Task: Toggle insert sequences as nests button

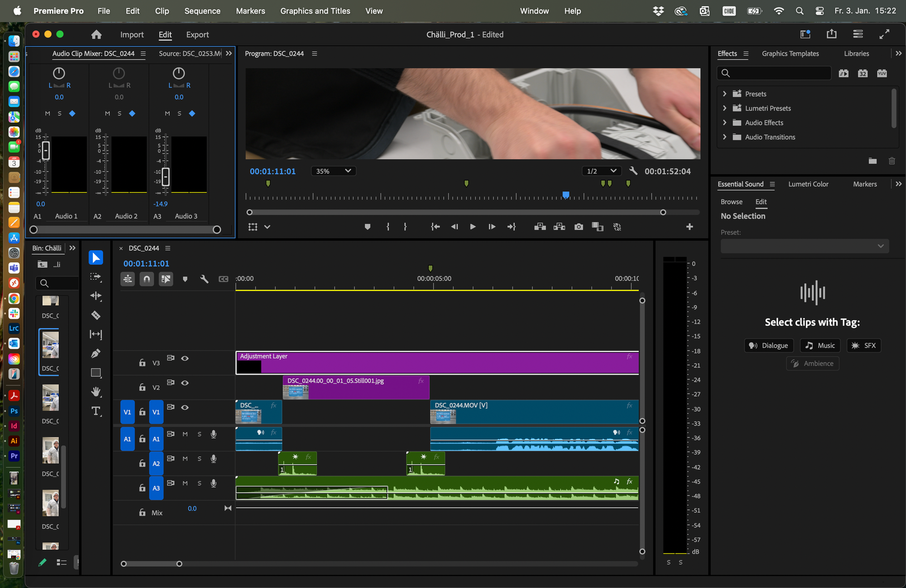Action: (x=128, y=279)
